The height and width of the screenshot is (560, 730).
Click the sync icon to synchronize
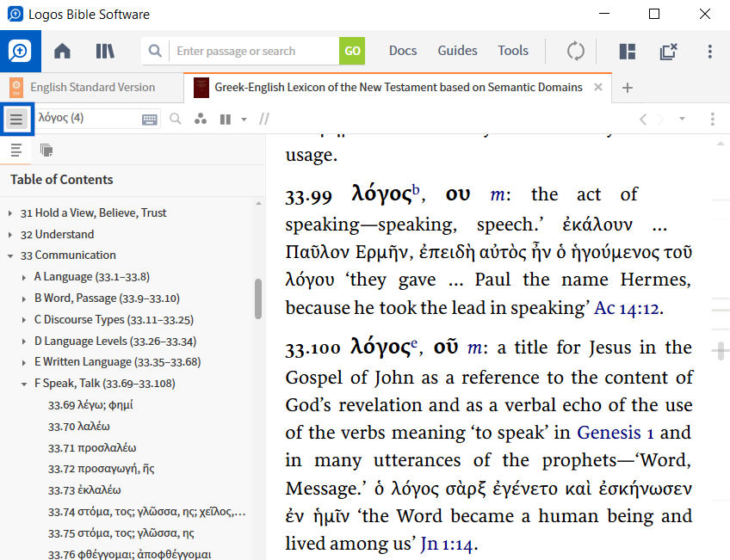575,51
